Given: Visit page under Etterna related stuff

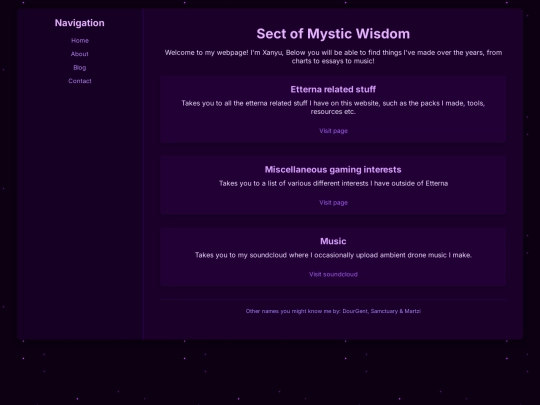Looking at the screenshot, I should [333, 131].
